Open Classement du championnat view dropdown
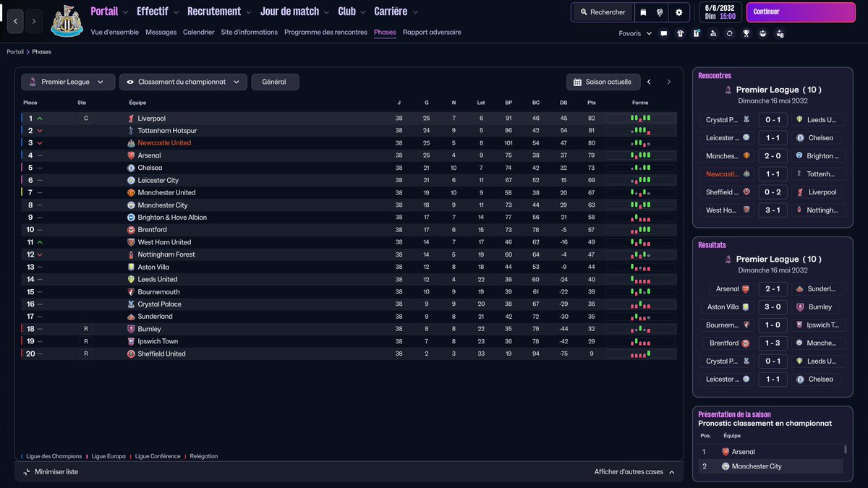868x488 pixels. (183, 82)
